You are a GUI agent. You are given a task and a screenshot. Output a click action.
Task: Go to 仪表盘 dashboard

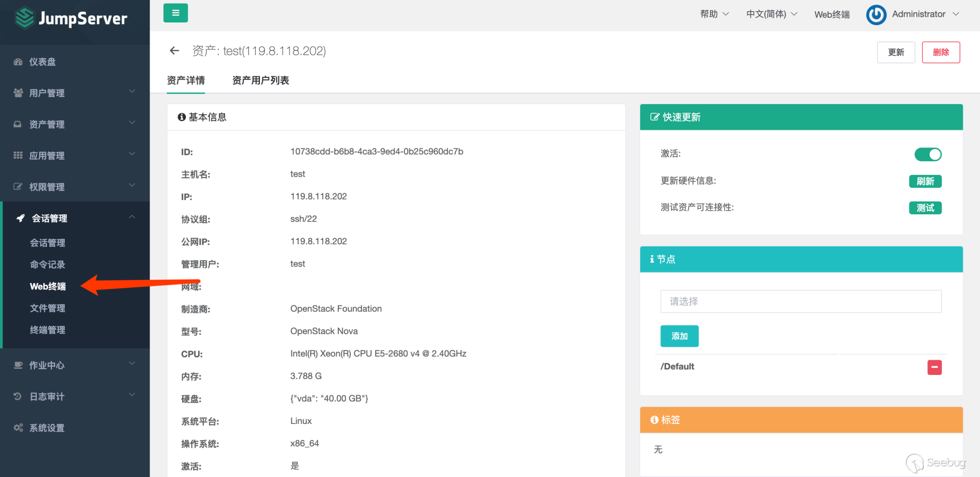(x=42, y=62)
